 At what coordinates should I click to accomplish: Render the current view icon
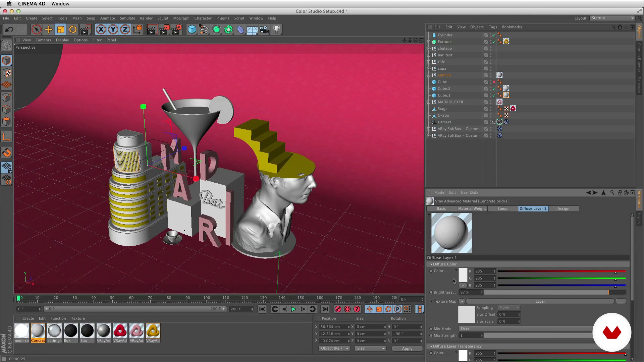pos(152,29)
